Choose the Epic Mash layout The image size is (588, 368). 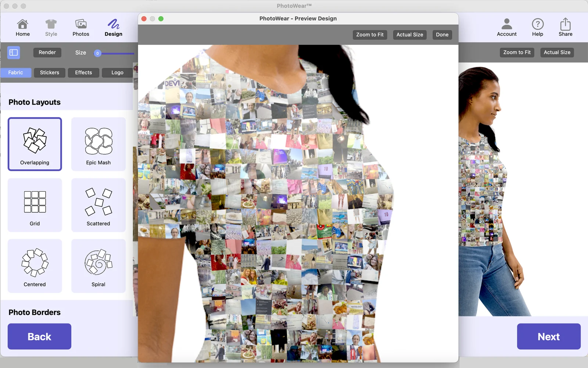[98, 144]
